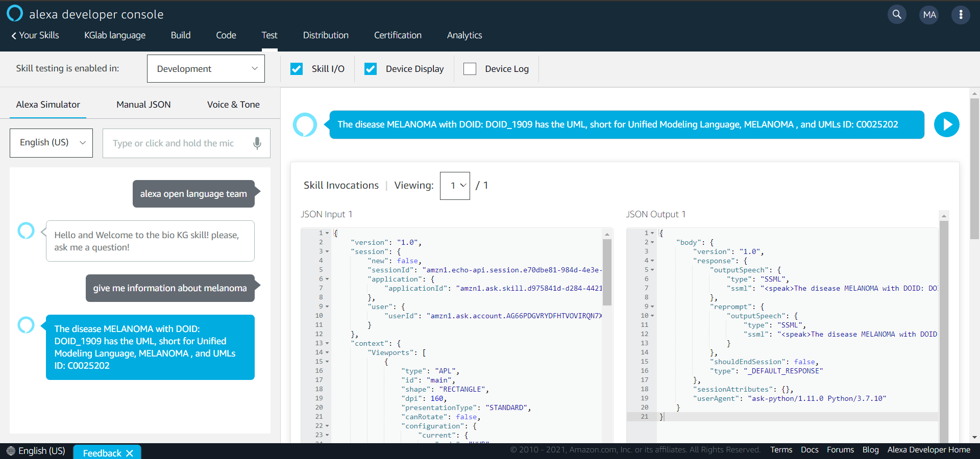Collapse the outputSpeech fold at output line 5
The image size is (980, 459).
pyautogui.click(x=652, y=270)
